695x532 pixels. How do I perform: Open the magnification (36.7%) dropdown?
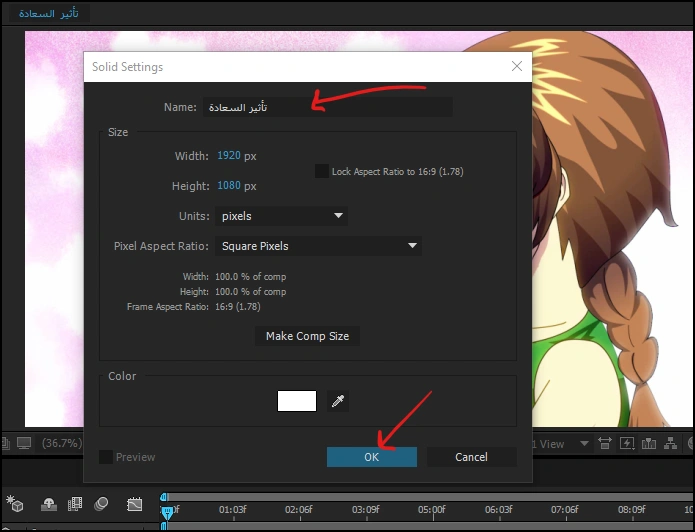coord(62,443)
